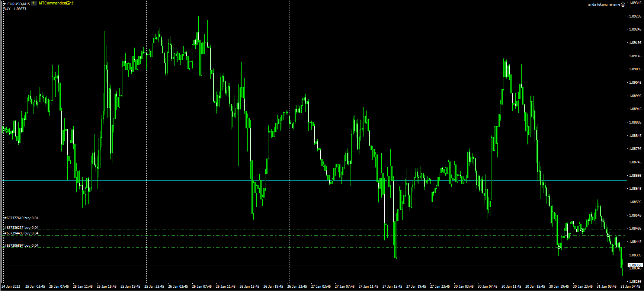Click the 31 Jan 03:45 time label
The image size is (644, 291).
[607, 287]
